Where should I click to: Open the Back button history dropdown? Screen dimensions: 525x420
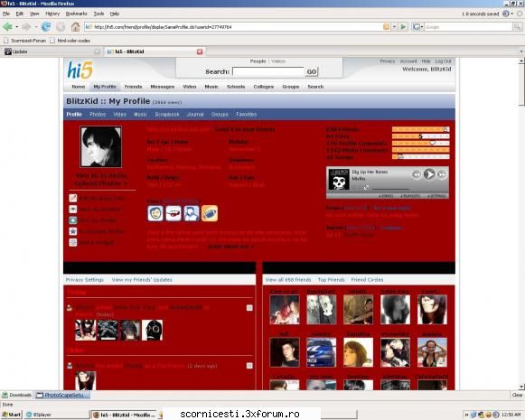pyautogui.click(x=17, y=27)
